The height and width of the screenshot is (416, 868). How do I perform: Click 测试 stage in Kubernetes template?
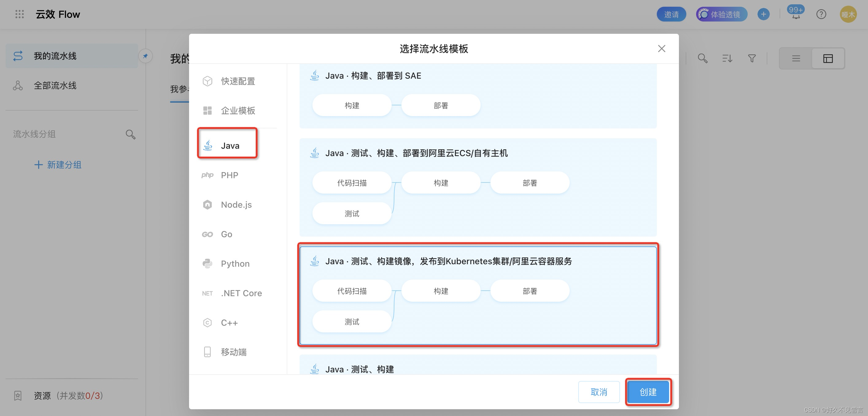click(352, 321)
